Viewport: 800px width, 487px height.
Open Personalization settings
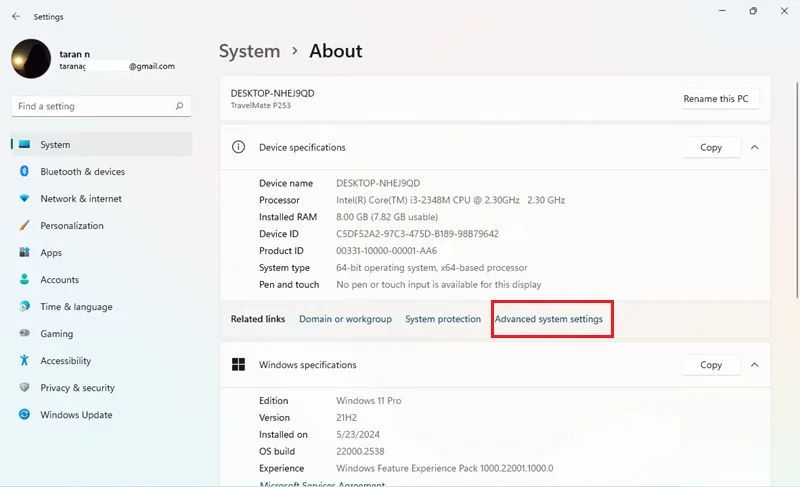click(x=102, y=225)
